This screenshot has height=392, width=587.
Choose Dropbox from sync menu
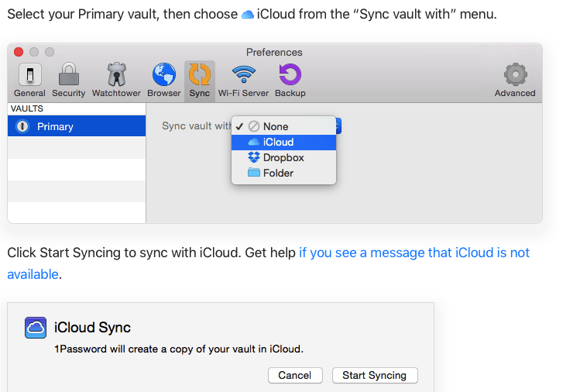tap(283, 157)
